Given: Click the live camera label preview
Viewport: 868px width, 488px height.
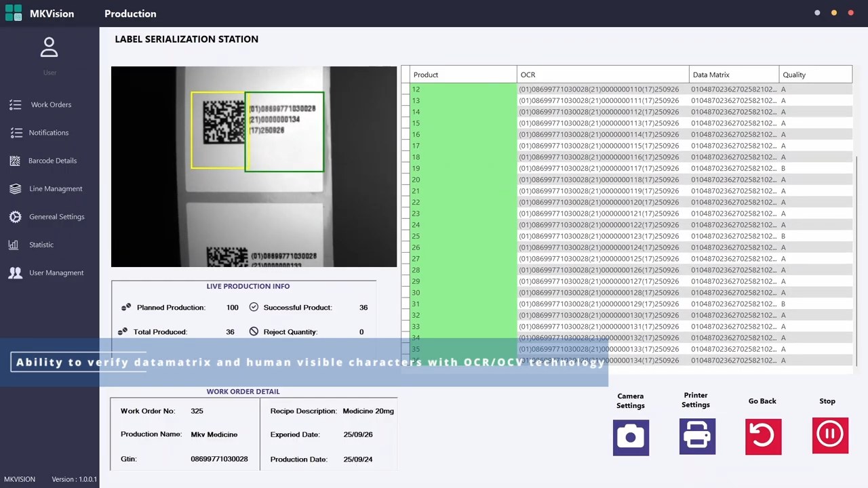Looking at the screenshot, I should [254, 167].
